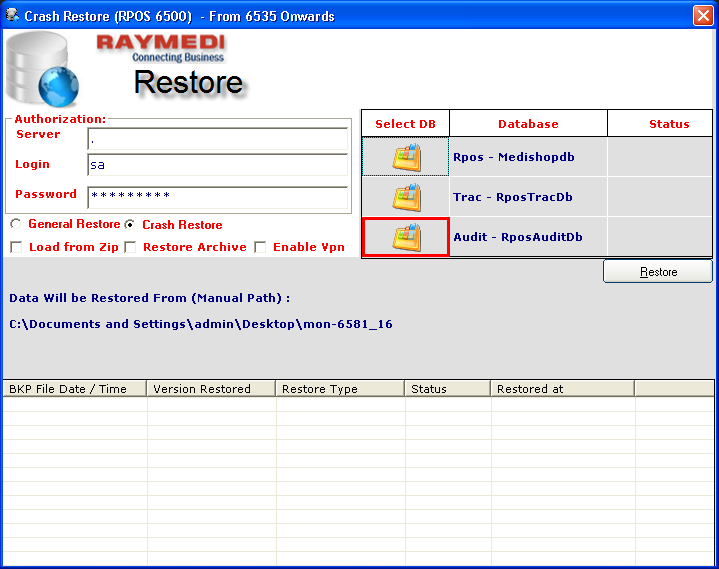Click the Crash Restore title bar app icon
Screen dimensions: 719x569
12,15
